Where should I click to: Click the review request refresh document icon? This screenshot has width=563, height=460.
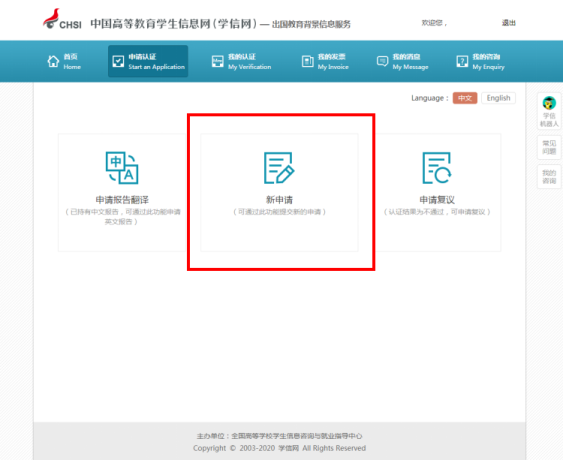coord(437,168)
